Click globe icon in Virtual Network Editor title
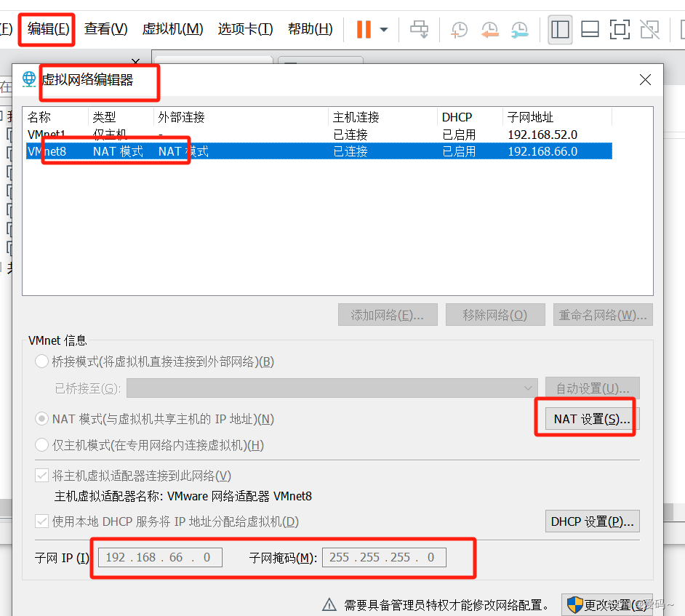 click(29, 79)
